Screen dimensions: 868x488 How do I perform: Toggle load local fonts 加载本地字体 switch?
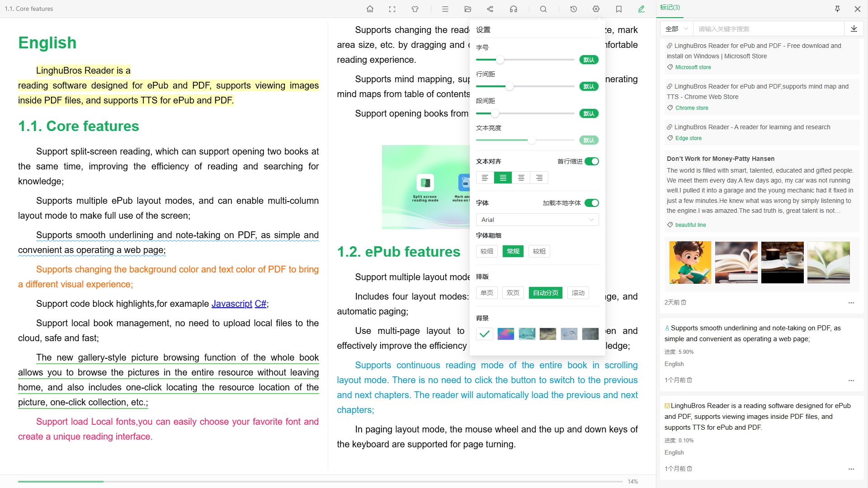coord(591,203)
